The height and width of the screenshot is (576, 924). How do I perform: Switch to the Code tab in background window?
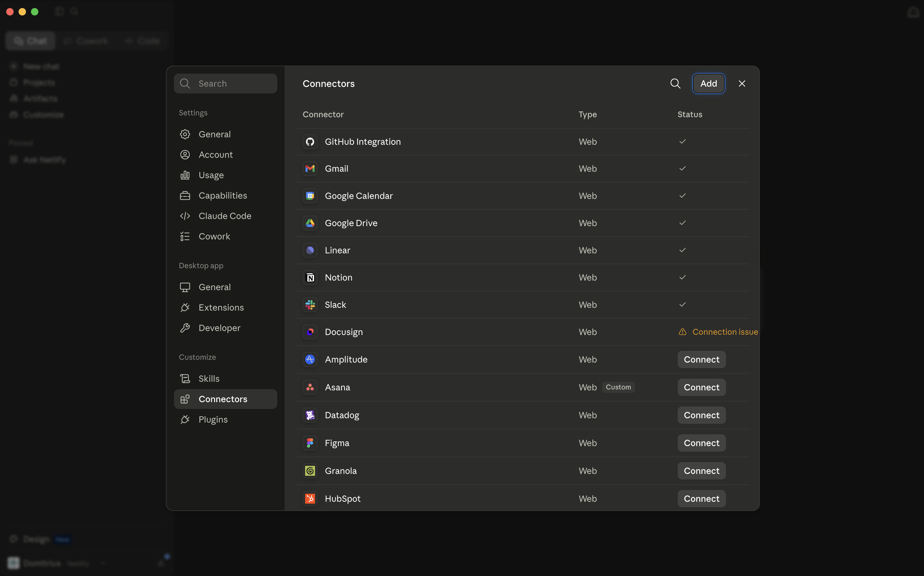[x=143, y=41]
